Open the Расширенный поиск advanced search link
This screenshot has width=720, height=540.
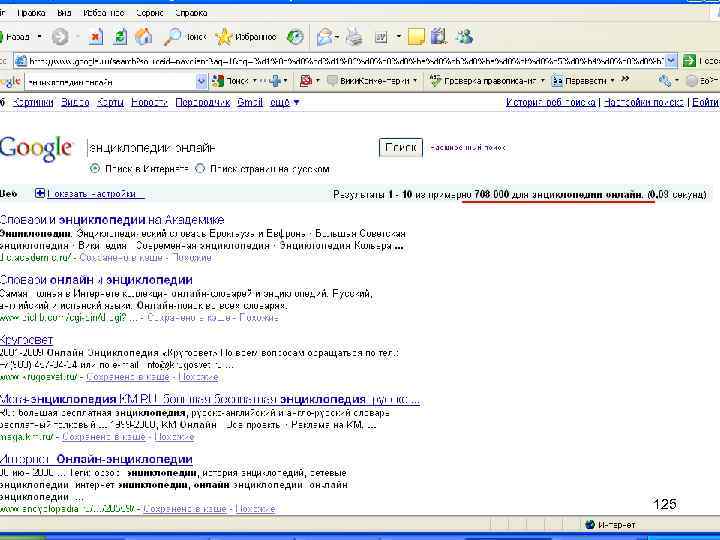coord(468,147)
